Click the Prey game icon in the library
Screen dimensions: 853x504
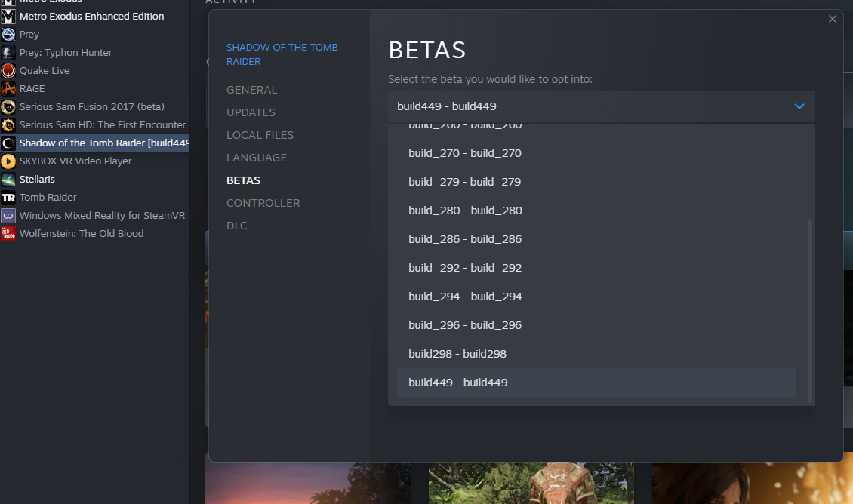[8, 34]
